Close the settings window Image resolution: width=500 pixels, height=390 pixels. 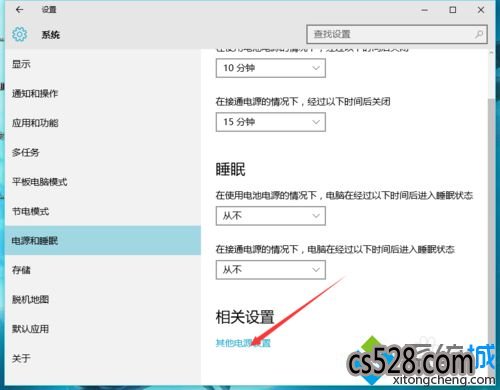point(481,10)
